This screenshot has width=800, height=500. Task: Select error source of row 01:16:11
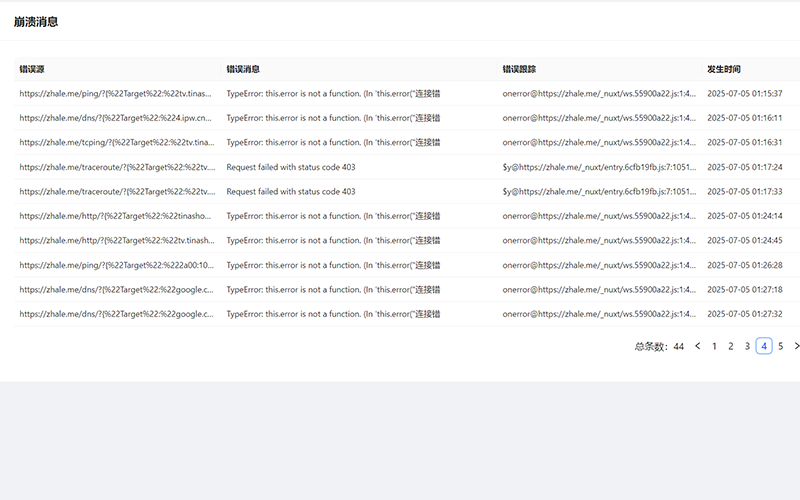tap(115, 118)
